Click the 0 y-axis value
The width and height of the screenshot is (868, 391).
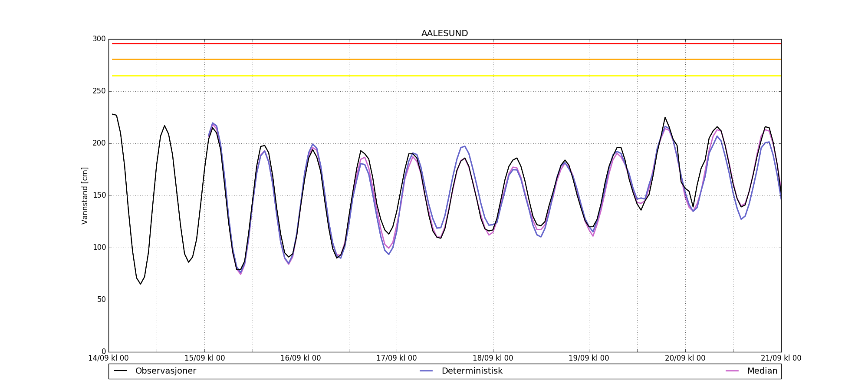click(104, 352)
